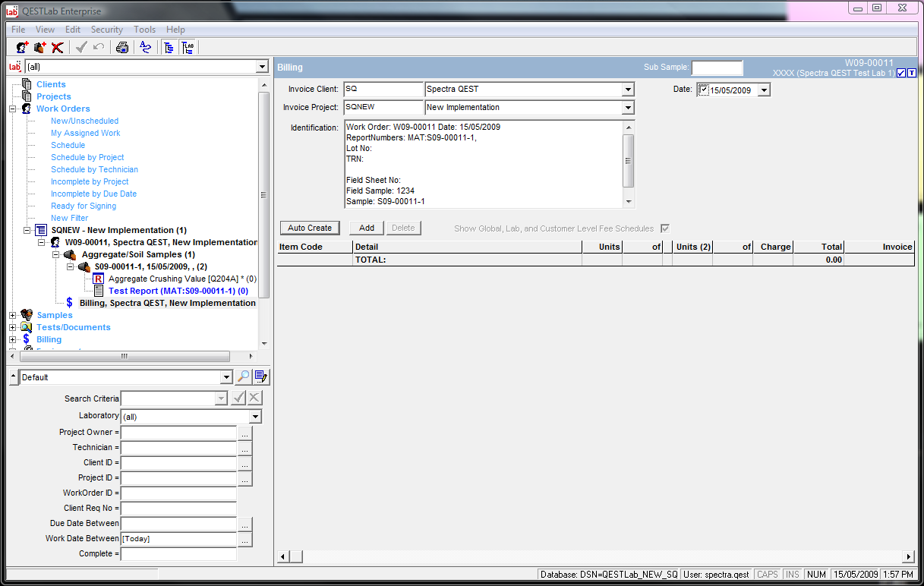924x586 pixels.
Task: Click the spell check toolbar icon
Action: (x=145, y=47)
